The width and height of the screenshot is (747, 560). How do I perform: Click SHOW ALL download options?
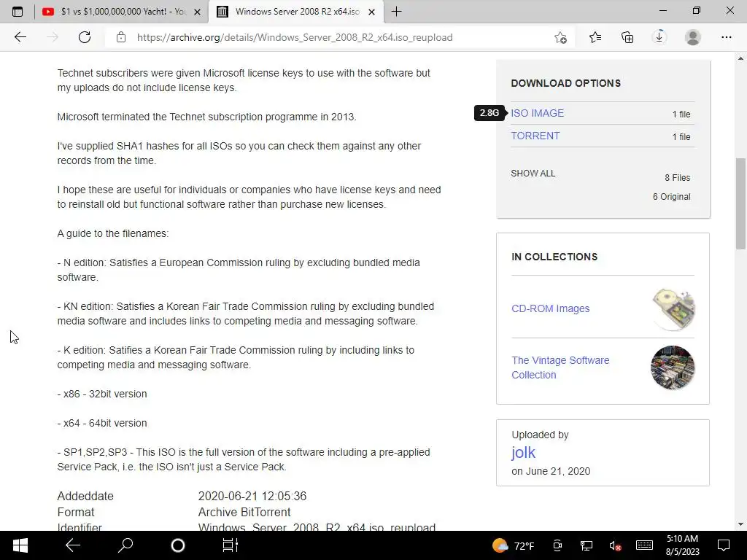533,174
